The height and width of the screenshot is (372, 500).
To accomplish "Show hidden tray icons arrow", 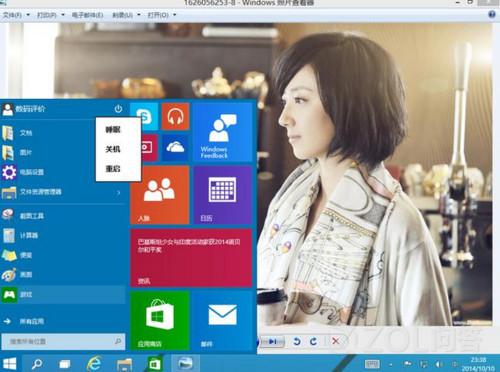I will coord(391,364).
